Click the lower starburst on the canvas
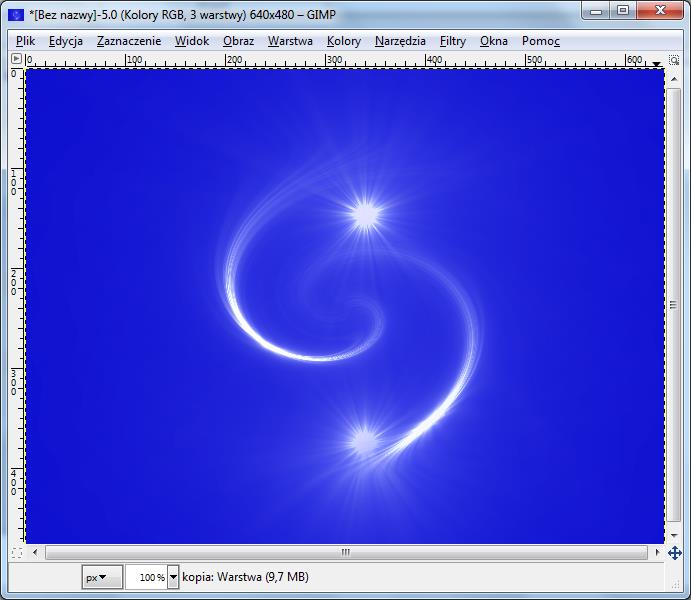The image size is (691, 600). pos(365,441)
